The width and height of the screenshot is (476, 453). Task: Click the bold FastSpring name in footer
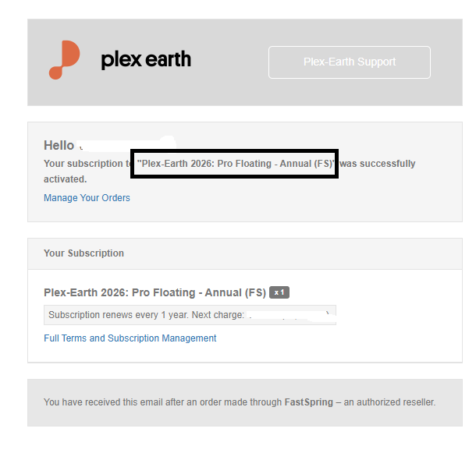point(309,402)
